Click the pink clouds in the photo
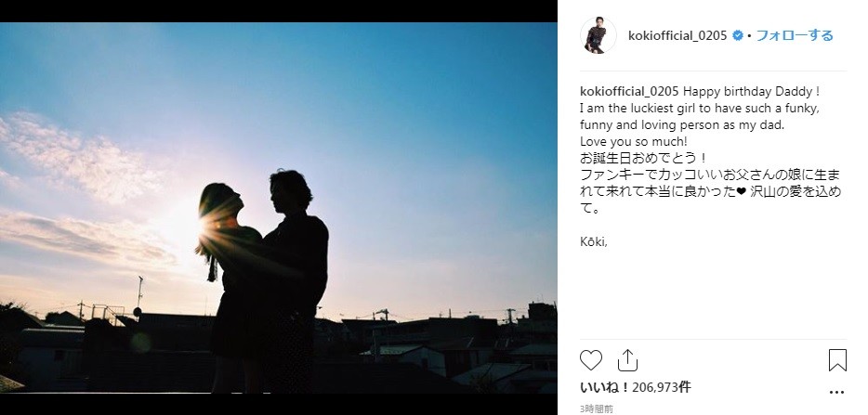868x415 pixels. (x=83, y=161)
